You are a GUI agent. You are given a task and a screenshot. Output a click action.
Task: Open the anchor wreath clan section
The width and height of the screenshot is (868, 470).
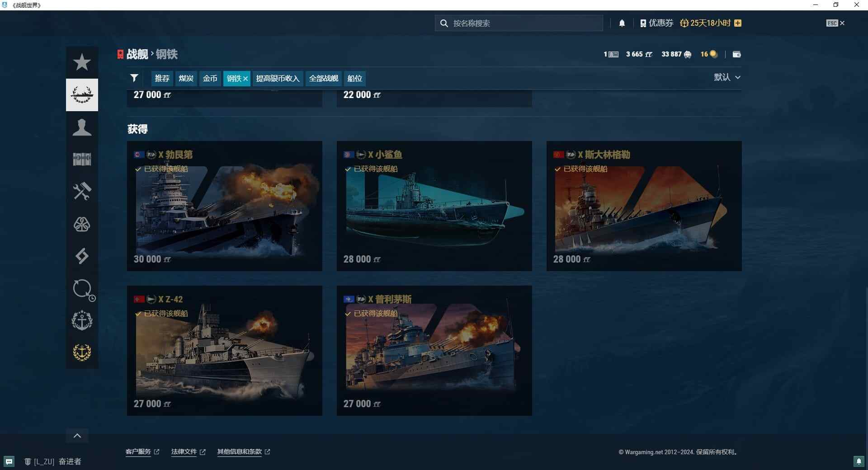(82, 320)
